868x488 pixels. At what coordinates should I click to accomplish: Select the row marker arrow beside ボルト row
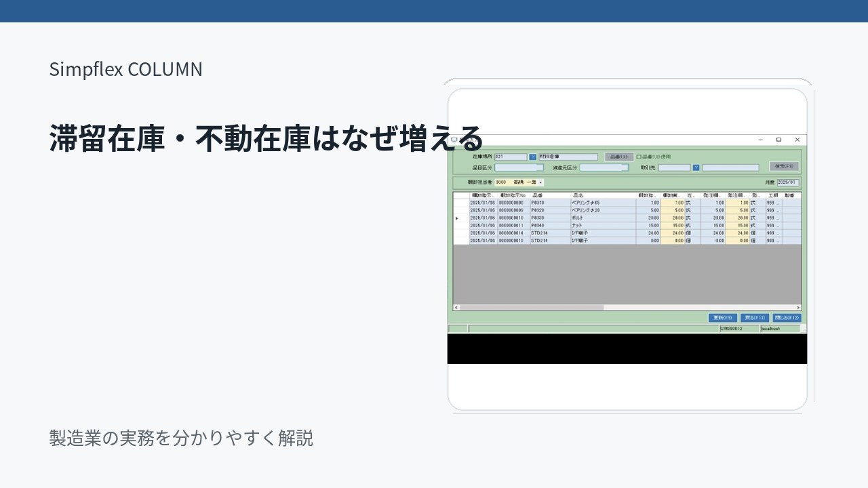pyautogui.click(x=456, y=218)
